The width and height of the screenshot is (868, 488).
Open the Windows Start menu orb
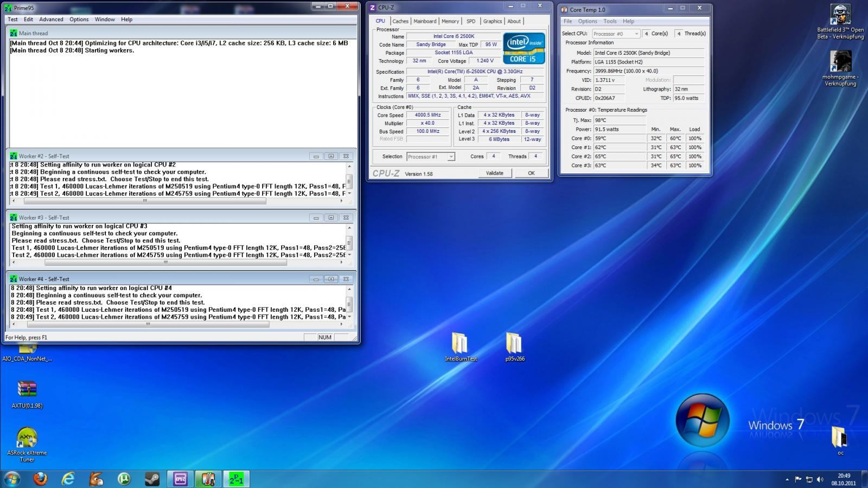12,479
